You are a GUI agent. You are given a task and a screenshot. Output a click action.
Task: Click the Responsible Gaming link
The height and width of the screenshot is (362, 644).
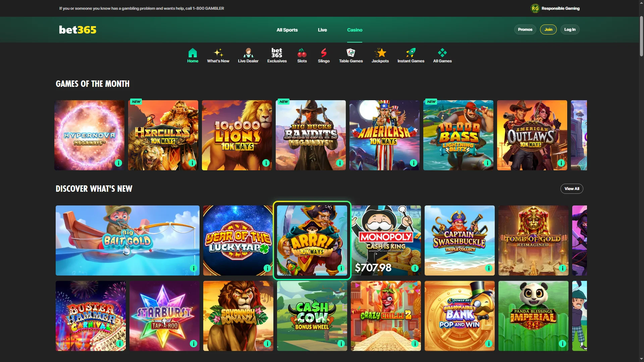(560, 8)
